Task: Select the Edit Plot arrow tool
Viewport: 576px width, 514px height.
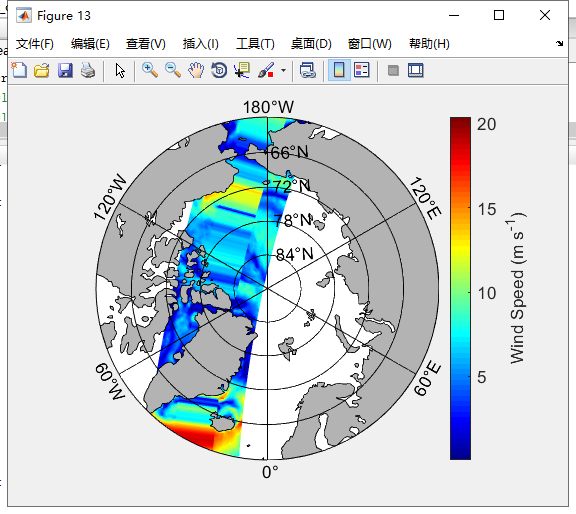Action: (120, 70)
